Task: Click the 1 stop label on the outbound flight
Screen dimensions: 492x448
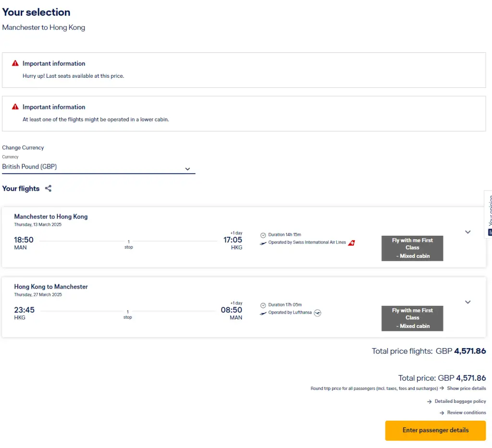Action: (128, 244)
